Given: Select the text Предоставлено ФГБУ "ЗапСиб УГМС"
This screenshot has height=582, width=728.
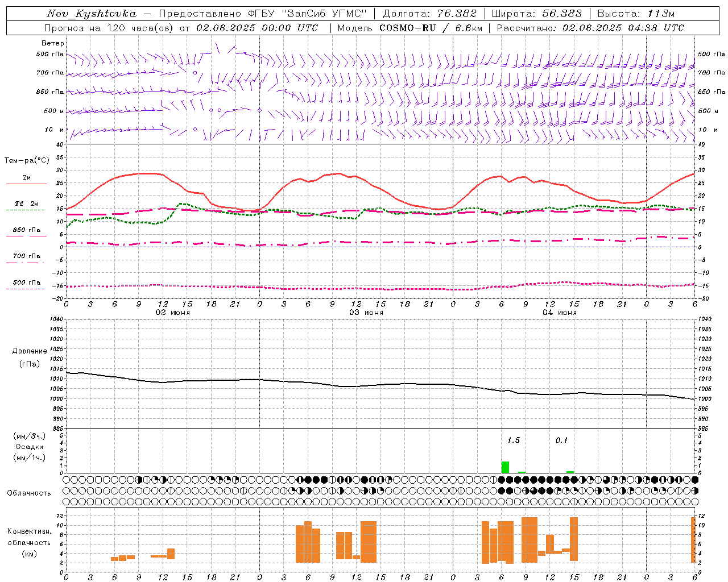Looking at the screenshot, I should [263, 14].
